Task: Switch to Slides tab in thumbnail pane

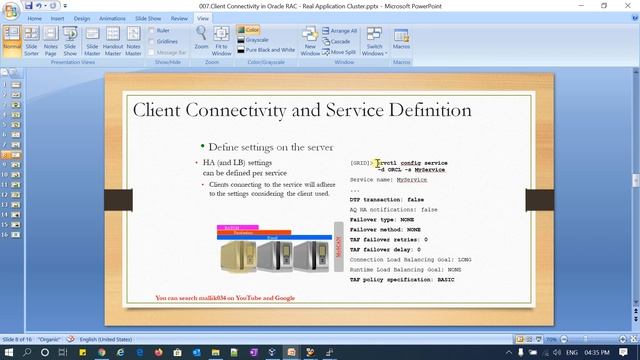Action: pos(4,73)
